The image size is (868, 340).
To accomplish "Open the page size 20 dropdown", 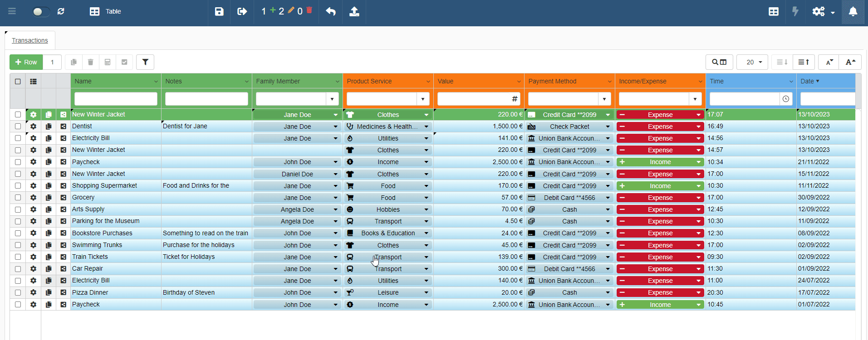I will pyautogui.click(x=752, y=62).
